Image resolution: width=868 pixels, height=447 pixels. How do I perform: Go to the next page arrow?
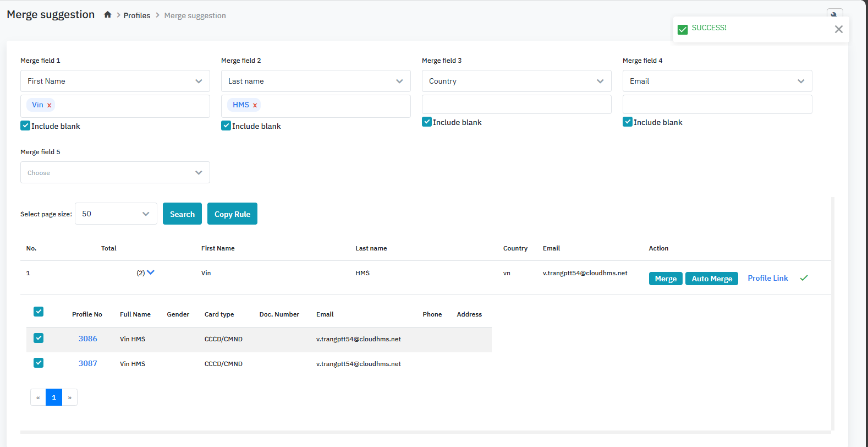coord(70,397)
